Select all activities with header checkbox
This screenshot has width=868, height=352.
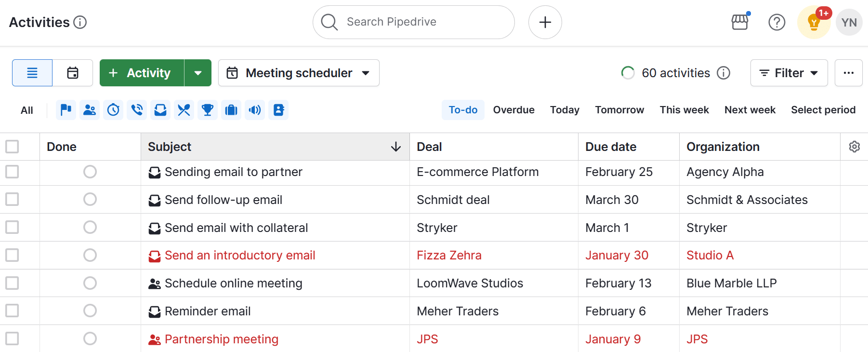coord(12,146)
